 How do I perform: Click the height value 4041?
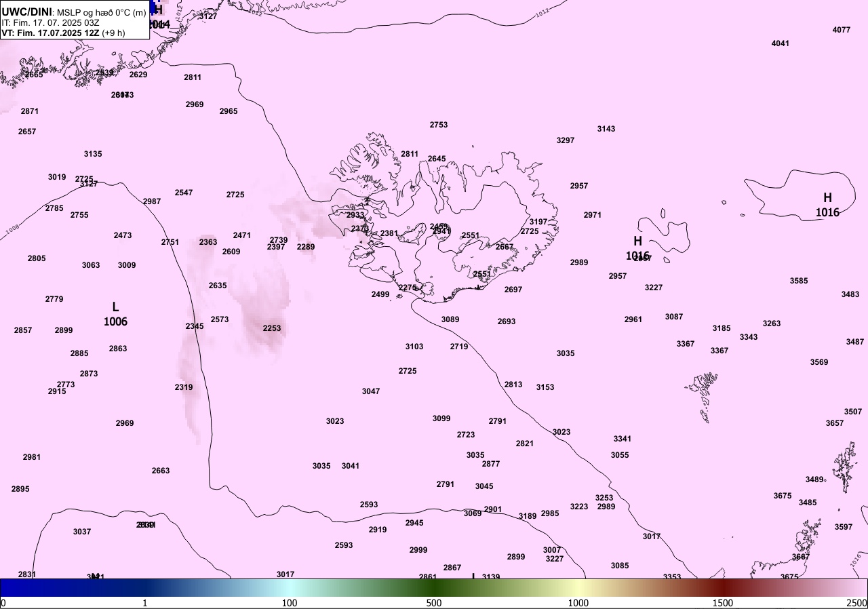[781, 43]
